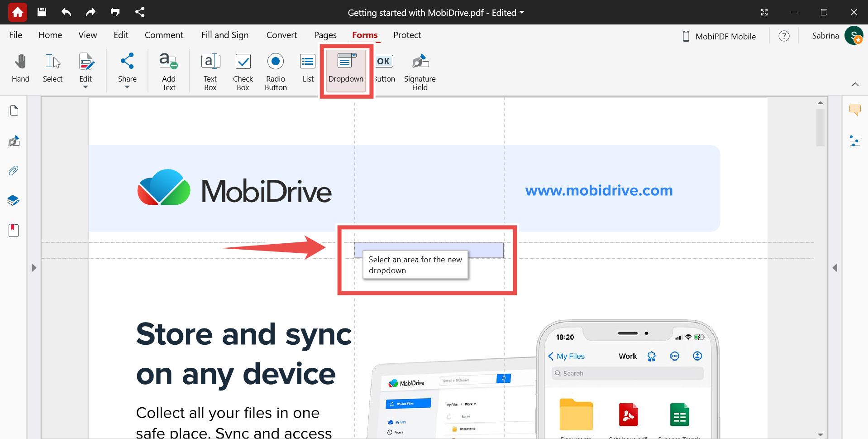Image resolution: width=868 pixels, height=439 pixels.
Task: Expand the Share dropdown menu
Action: pos(127,87)
